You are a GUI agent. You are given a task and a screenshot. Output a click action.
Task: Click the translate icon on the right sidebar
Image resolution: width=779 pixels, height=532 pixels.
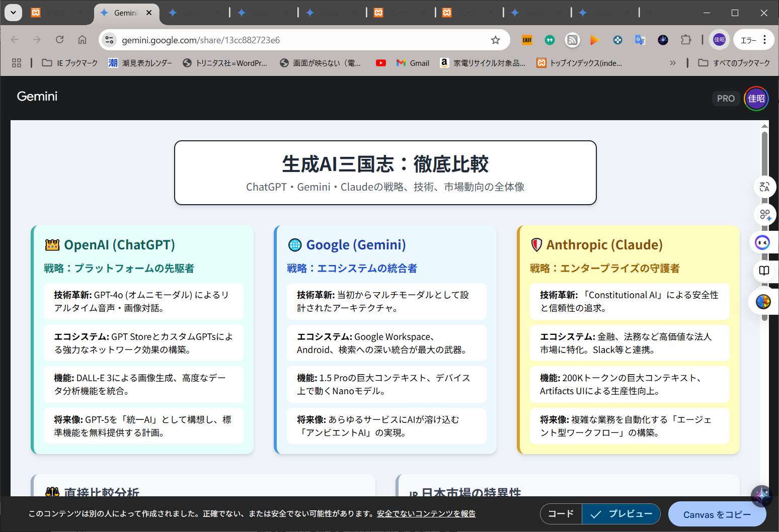click(x=764, y=187)
